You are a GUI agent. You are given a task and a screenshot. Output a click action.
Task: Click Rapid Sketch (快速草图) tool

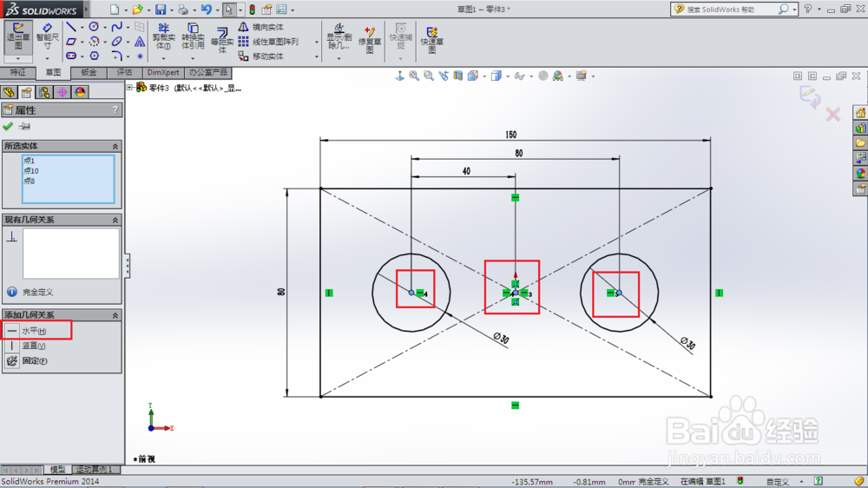point(431,39)
